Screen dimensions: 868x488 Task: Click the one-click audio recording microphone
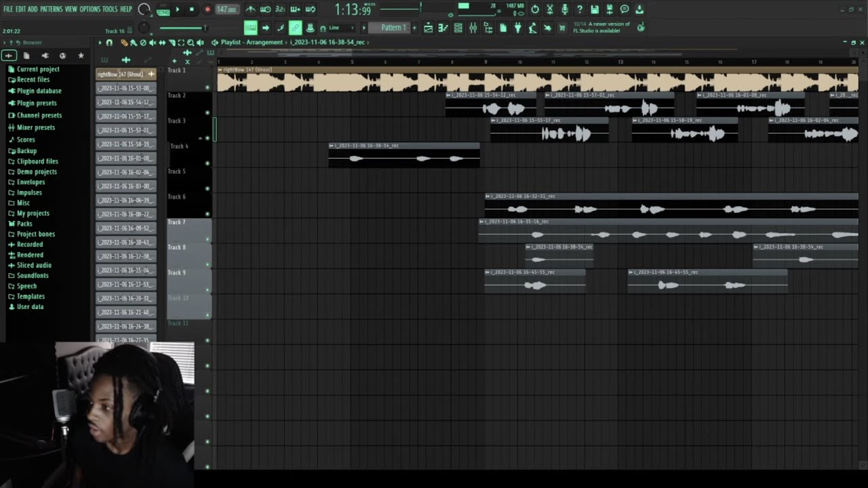(565, 9)
